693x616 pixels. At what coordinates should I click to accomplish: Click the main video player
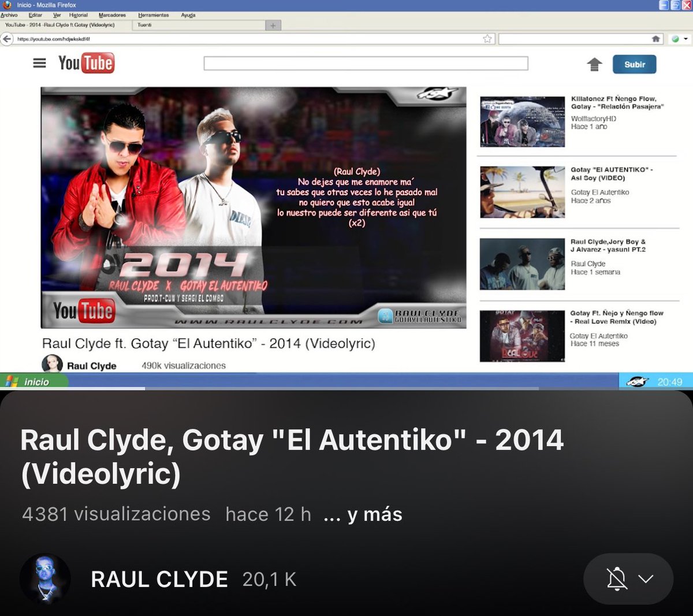[254, 207]
